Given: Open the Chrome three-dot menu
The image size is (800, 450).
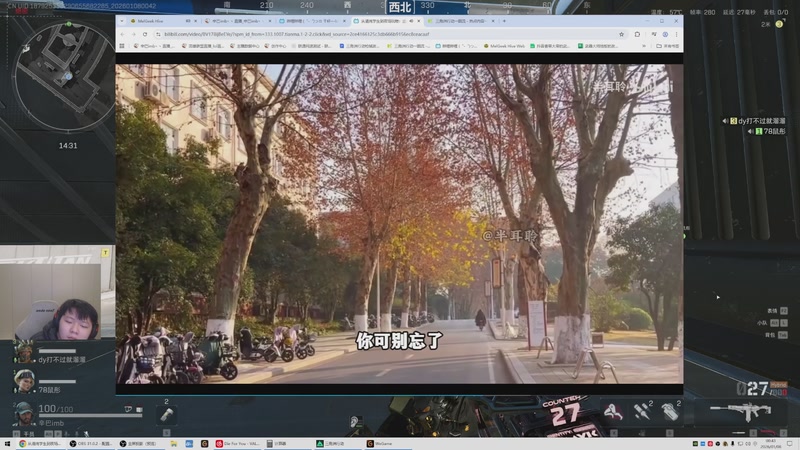Looking at the screenshot, I should 677,34.
